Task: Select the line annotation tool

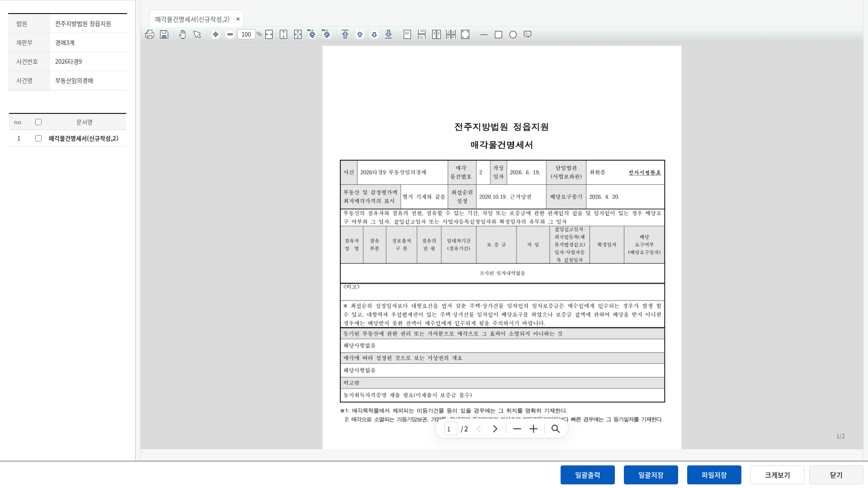Action: click(x=484, y=34)
